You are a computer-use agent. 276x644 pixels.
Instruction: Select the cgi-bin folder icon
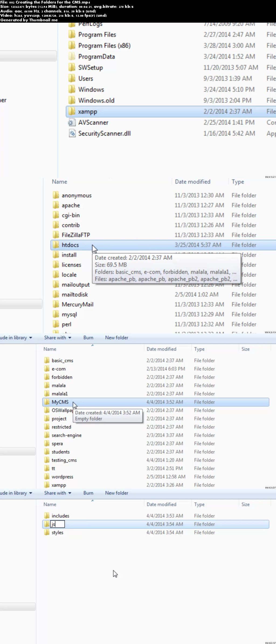[x=56, y=215]
